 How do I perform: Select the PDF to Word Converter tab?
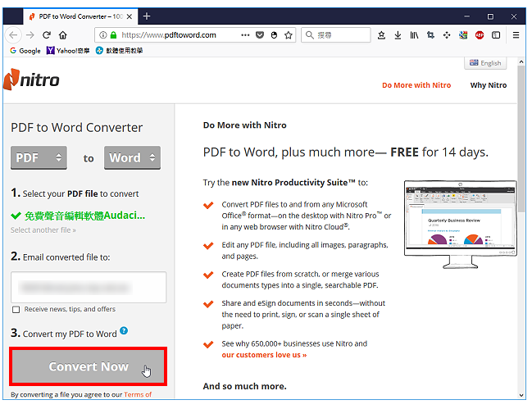tap(80, 16)
